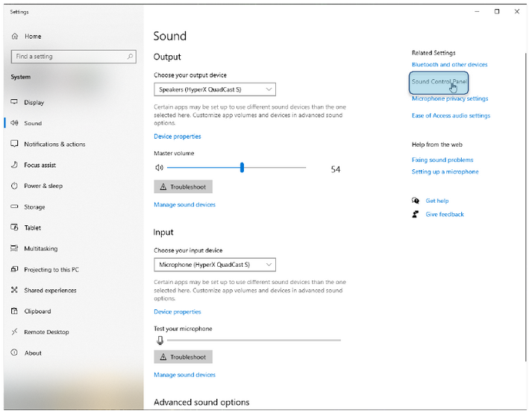Screen dimensions: 532x413
Task: Open the Sound Control Panel link
Action: (439, 81)
